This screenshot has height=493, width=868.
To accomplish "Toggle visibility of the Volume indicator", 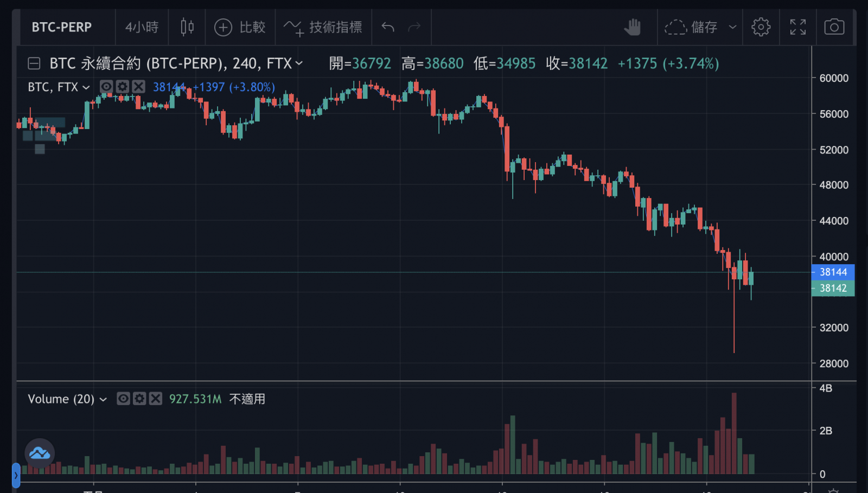I will [124, 399].
